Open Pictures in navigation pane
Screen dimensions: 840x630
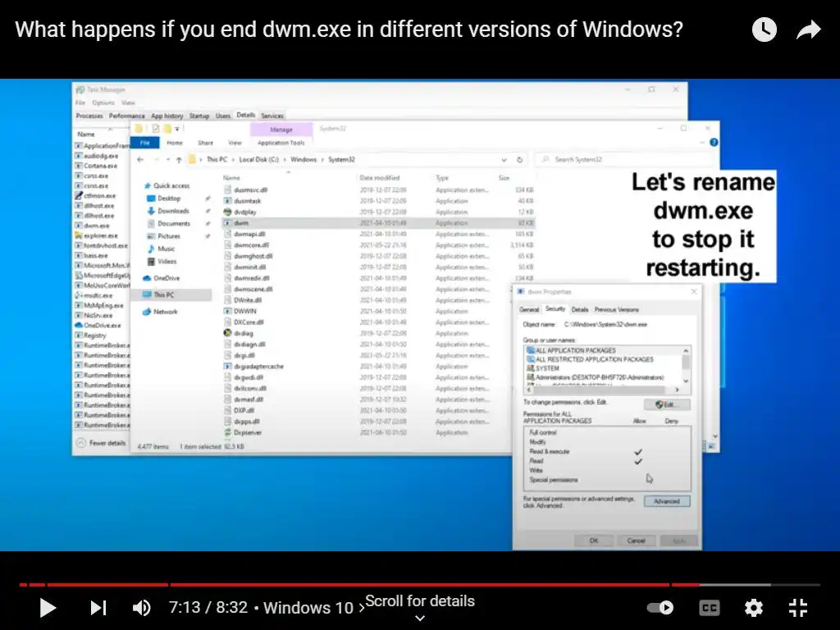click(168, 236)
